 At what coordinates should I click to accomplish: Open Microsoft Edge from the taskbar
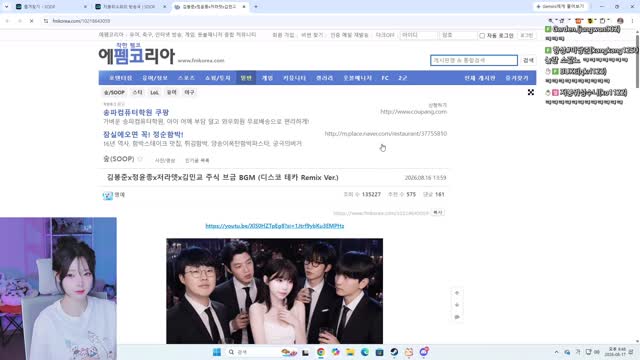364,352
